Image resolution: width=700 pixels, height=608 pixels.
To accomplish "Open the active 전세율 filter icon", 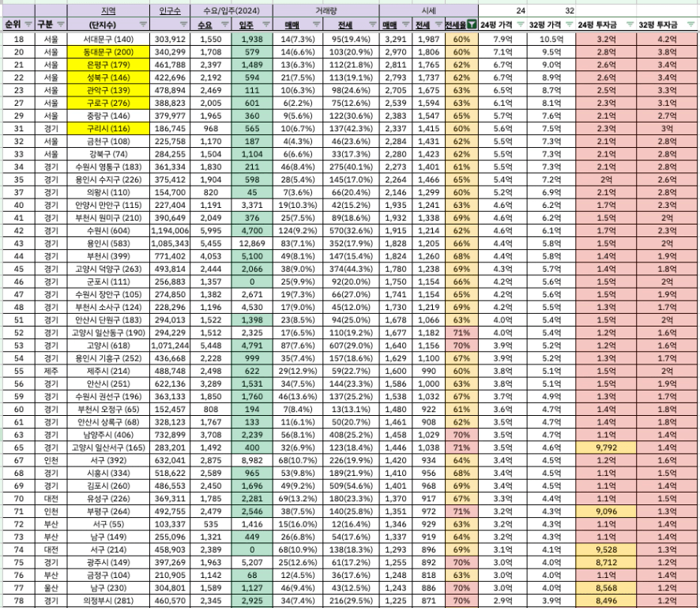I will [472, 25].
